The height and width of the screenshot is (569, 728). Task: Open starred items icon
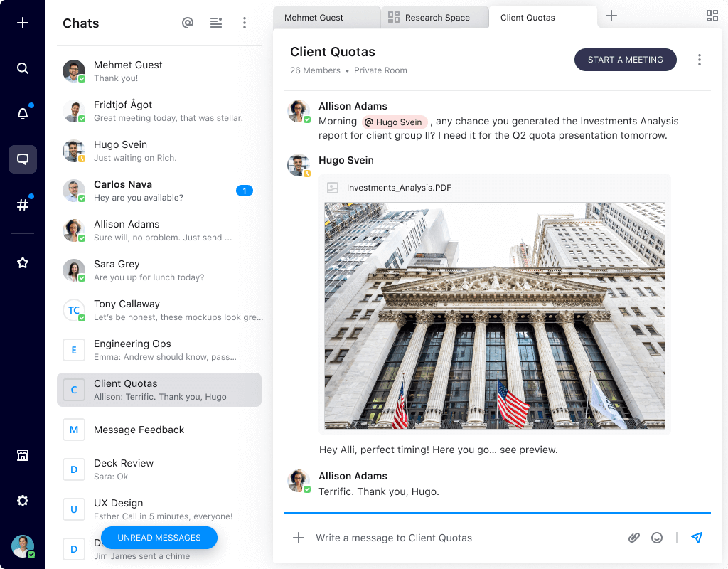23,263
